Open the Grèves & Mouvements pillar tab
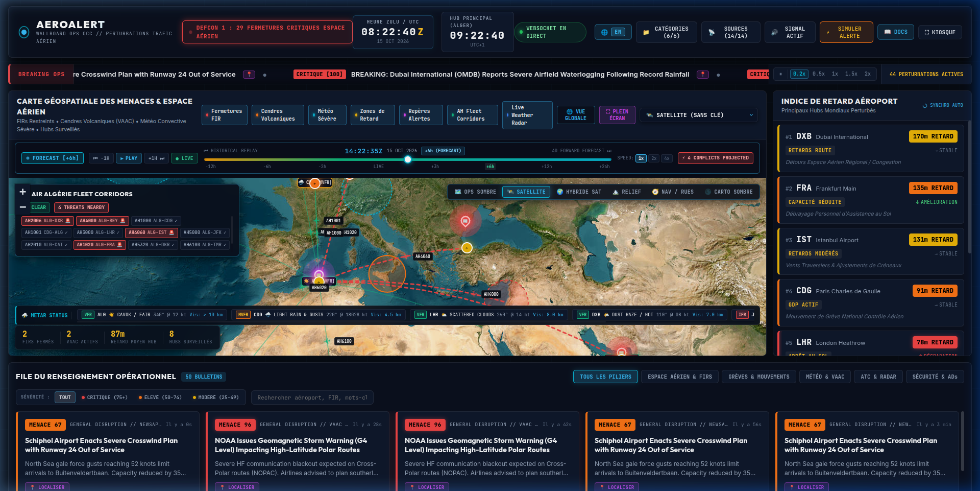 coord(758,377)
